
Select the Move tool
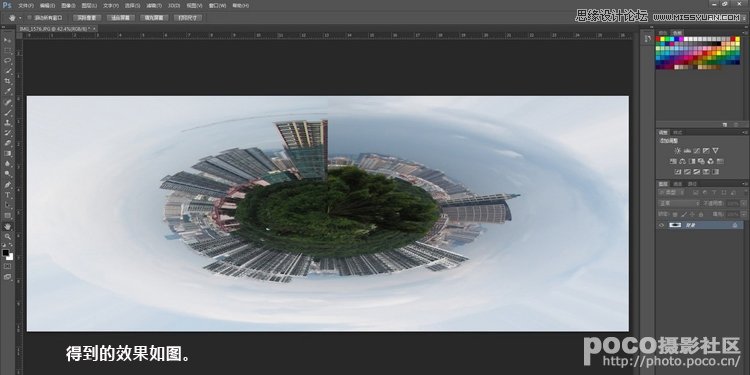(7, 40)
